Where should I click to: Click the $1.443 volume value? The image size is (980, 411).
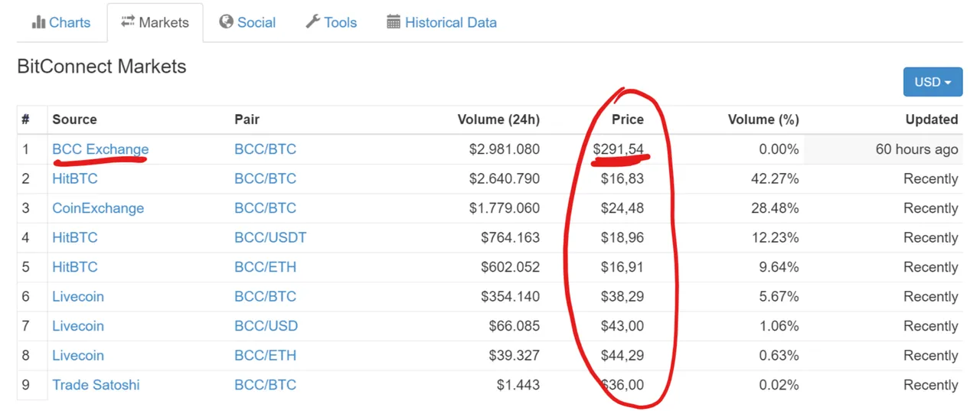click(x=518, y=385)
